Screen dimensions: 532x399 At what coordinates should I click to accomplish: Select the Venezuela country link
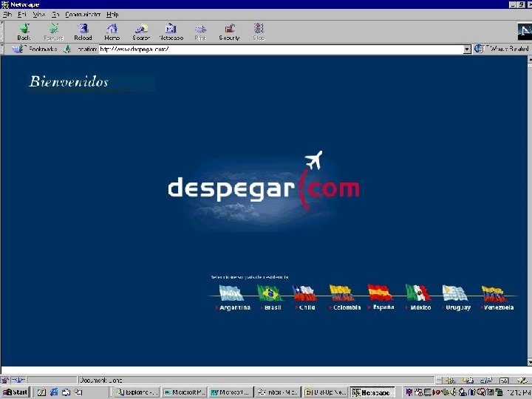click(497, 307)
